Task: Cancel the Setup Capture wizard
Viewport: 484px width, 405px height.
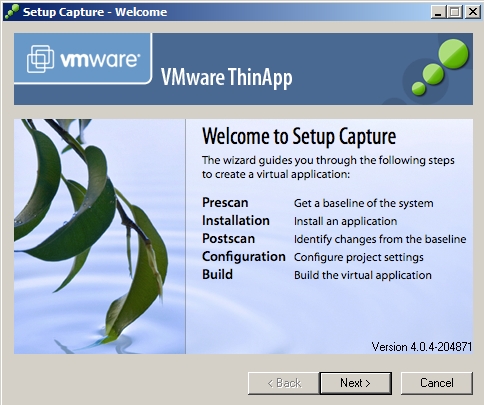Action: (437, 383)
